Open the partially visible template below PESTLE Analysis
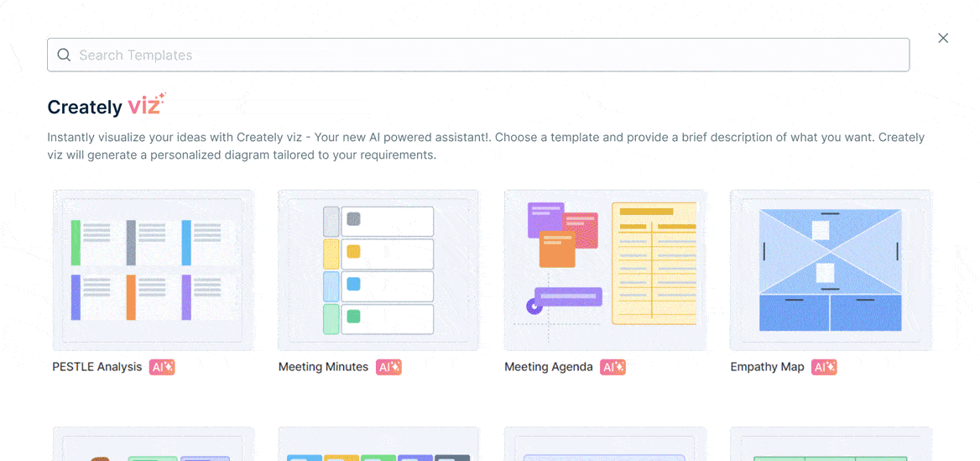The width and height of the screenshot is (980, 461). click(x=154, y=445)
